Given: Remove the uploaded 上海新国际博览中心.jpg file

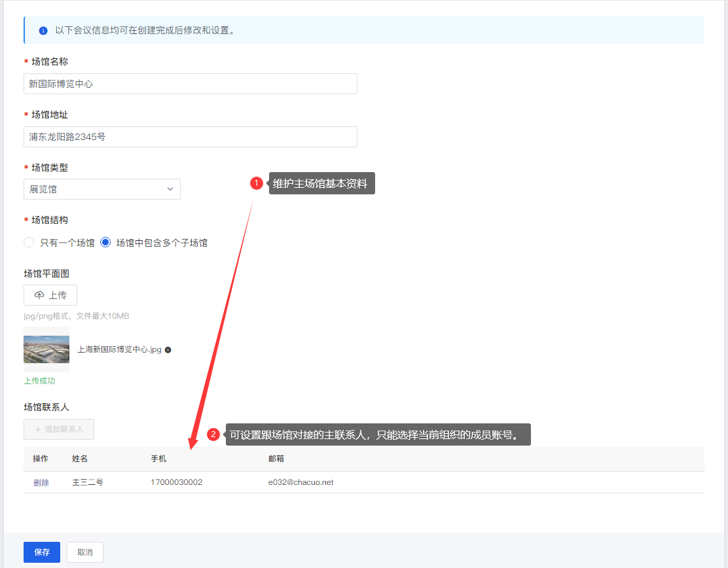Looking at the screenshot, I should (x=168, y=349).
